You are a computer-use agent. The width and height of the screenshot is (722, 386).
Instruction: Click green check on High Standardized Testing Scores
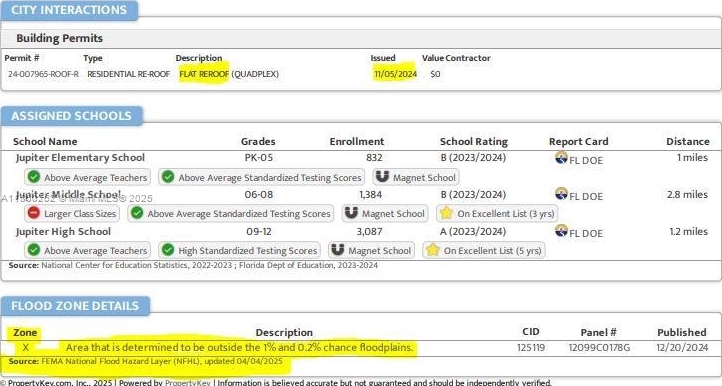point(168,250)
